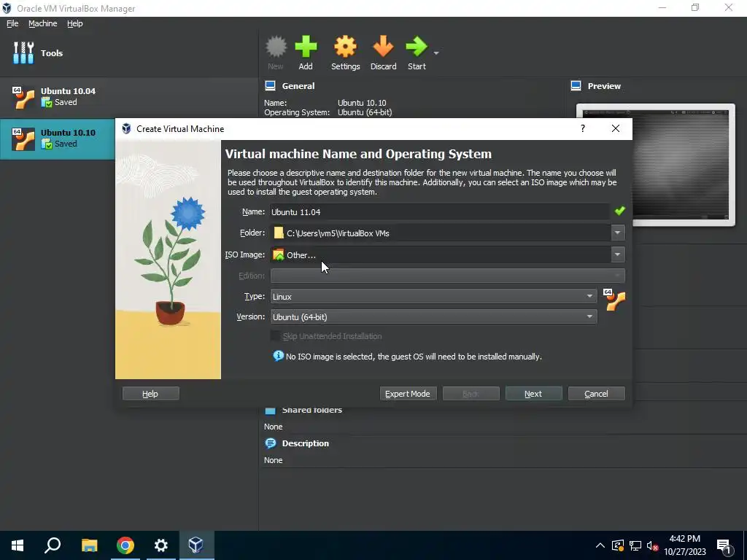The height and width of the screenshot is (560, 747).
Task: Close the Create Virtual Machine dialog
Action: point(616,128)
